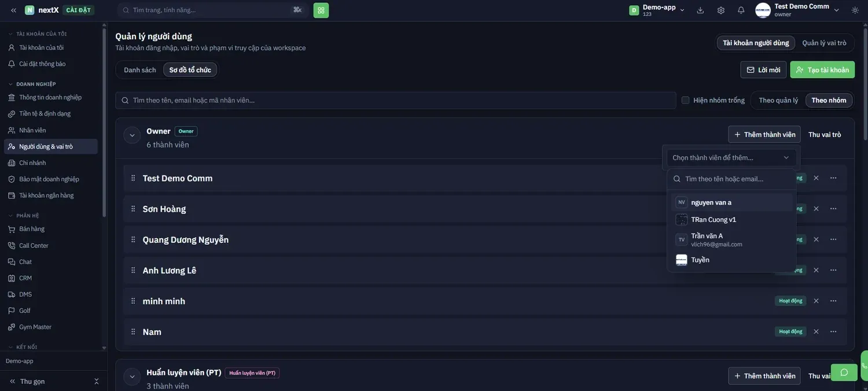The height and width of the screenshot is (391, 868).
Task: Enable the Hiện nhóm trống checkbox
Action: point(686,100)
